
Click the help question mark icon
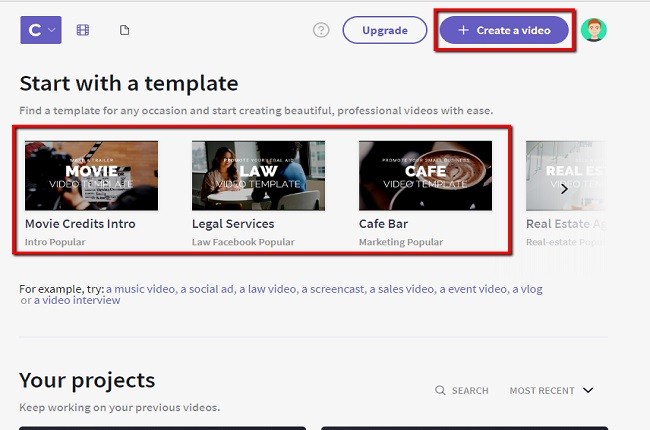coord(321,30)
